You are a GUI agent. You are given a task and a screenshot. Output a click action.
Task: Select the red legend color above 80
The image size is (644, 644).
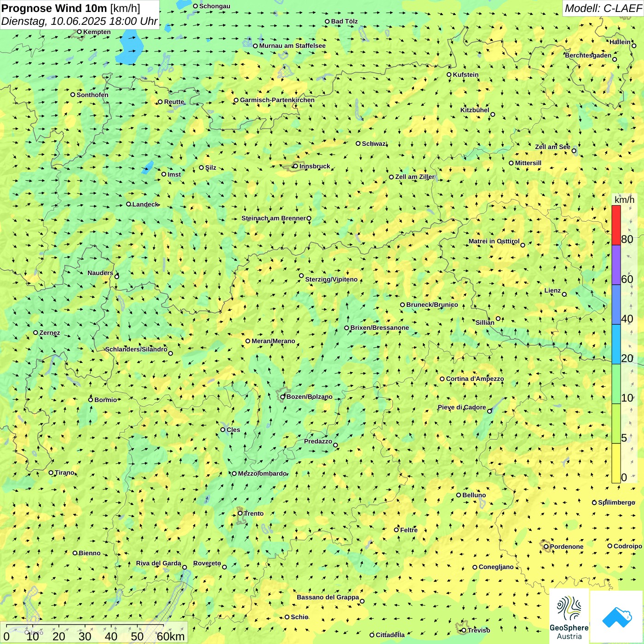coord(616,225)
